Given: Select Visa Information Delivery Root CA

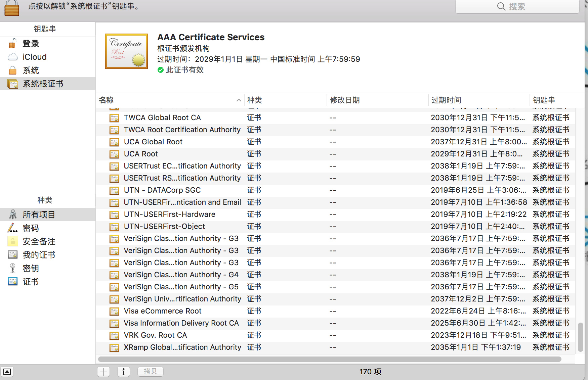Looking at the screenshot, I should (335, 323).
